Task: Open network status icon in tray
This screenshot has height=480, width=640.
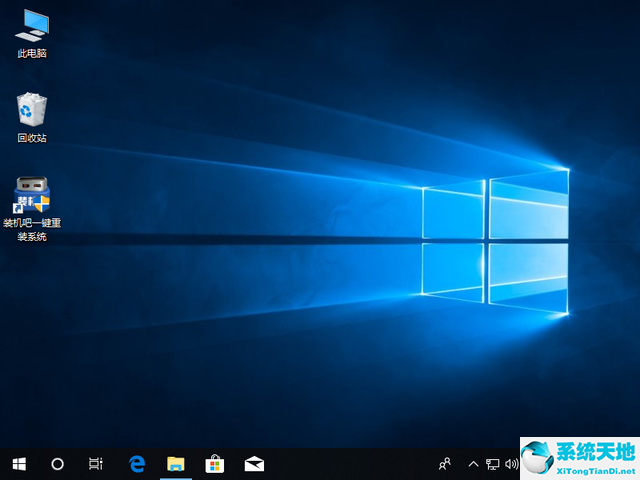Action: (x=493, y=464)
